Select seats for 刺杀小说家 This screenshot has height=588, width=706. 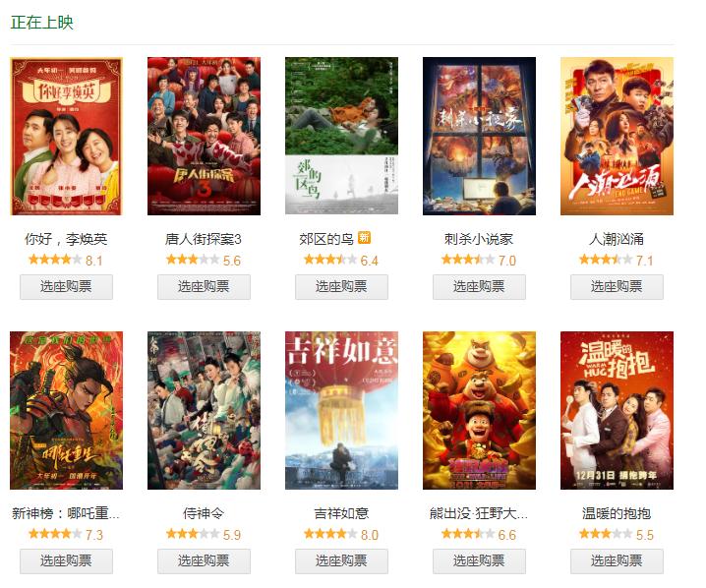(479, 287)
